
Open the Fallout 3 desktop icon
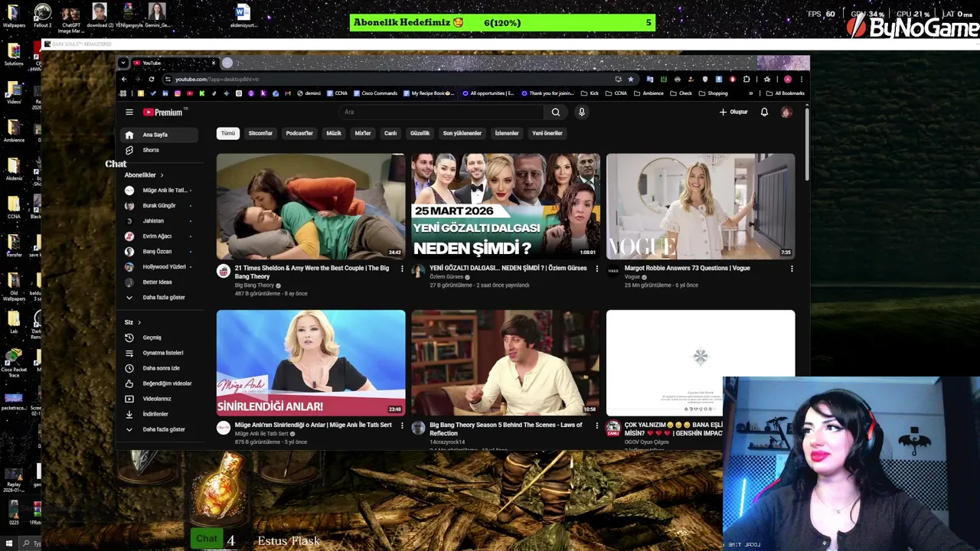pos(43,16)
